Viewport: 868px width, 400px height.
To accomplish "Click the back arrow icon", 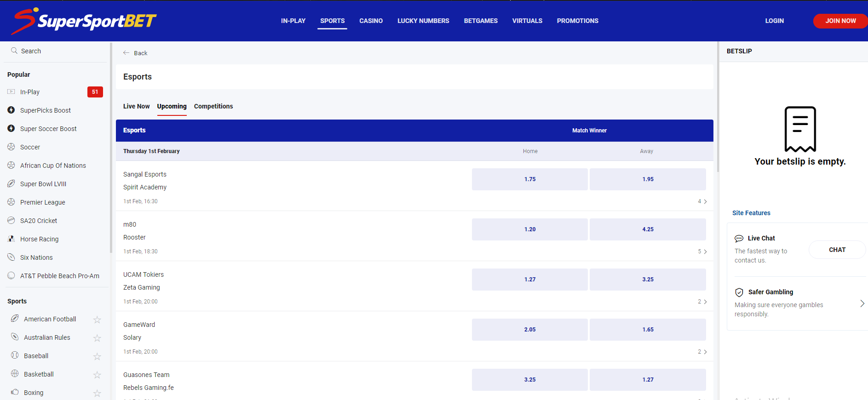I will [126, 53].
